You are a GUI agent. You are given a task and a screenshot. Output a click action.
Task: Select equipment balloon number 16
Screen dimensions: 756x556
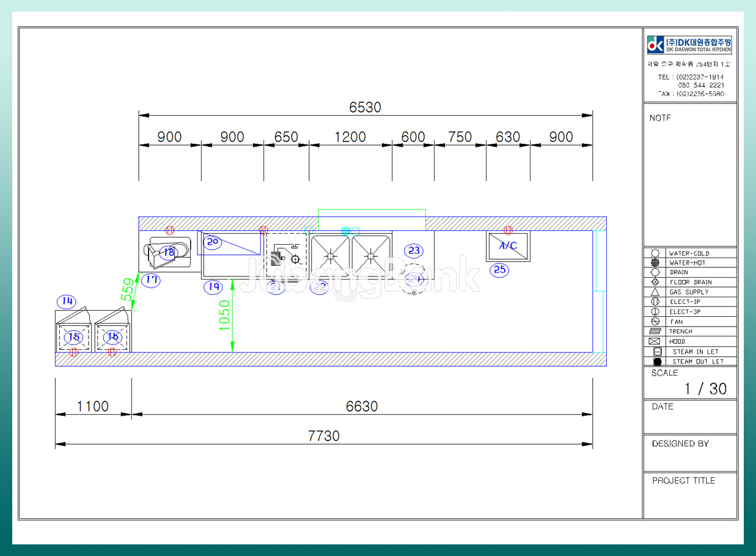point(112,336)
